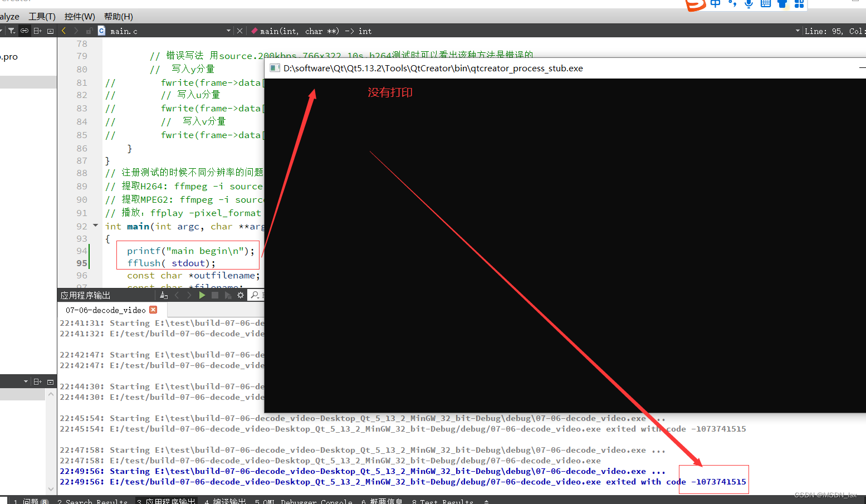
Task: Open the 控件(W) menu
Action: tap(80, 16)
